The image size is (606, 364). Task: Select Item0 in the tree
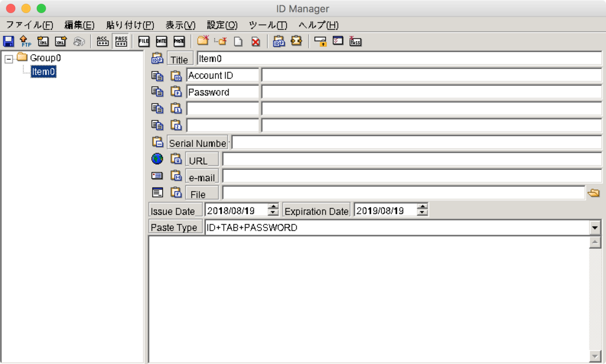pos(43,72)
